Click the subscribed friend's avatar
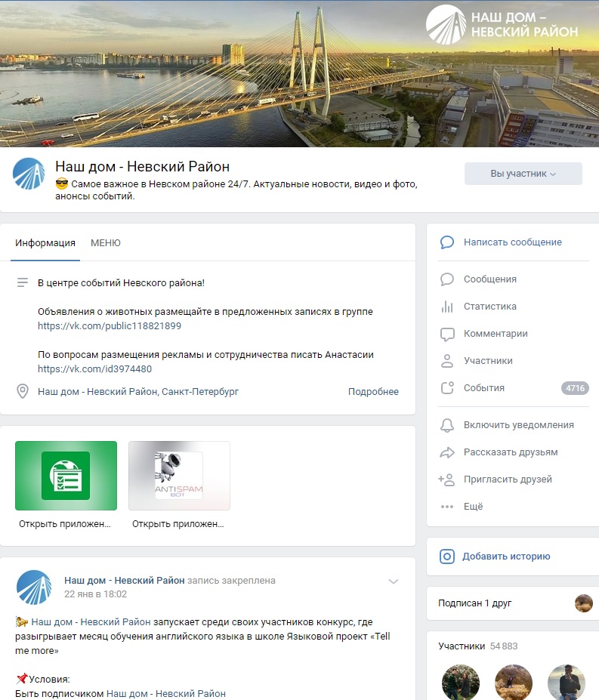 coord(583,603)
